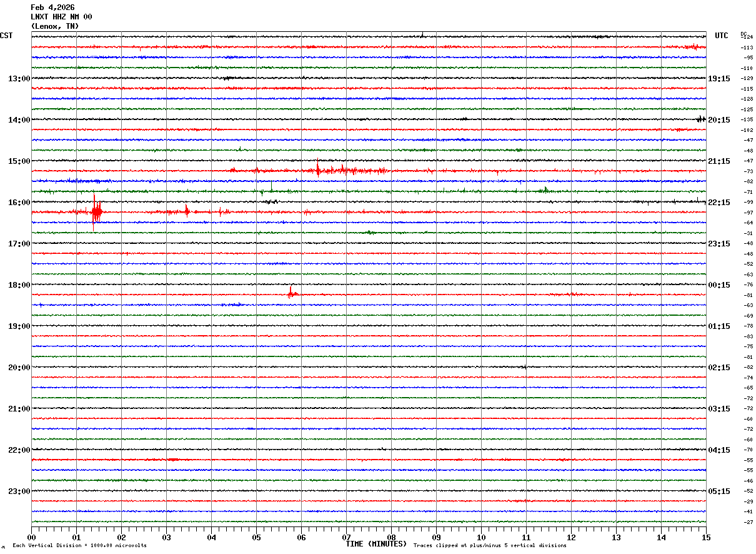The width and height of the screenshot is (756, 554).
Task: Click the '07' minute axis tick label
Action: pos(347,537)
